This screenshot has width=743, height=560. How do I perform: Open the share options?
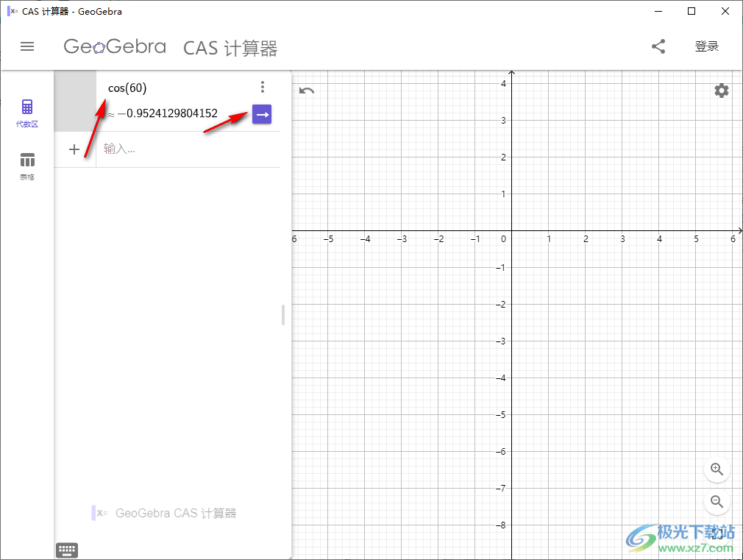(x=658, y=46)
